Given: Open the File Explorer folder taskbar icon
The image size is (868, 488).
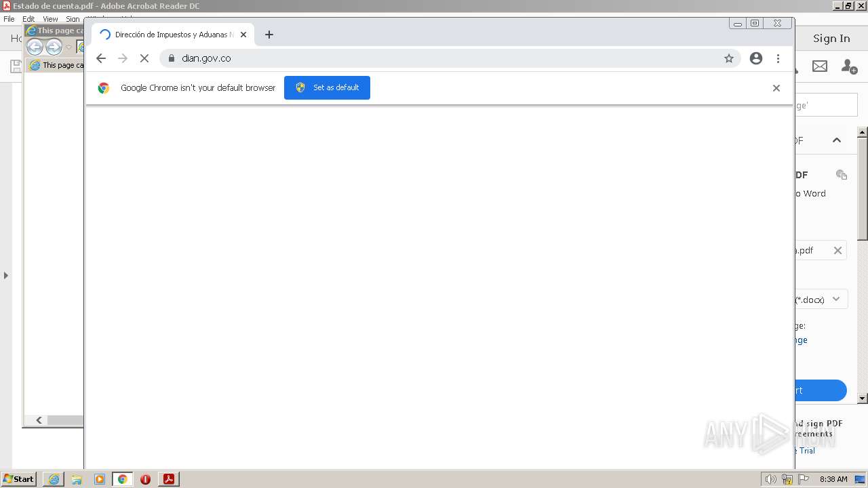Looking at the screenshot, I should (x=77, y=479).
